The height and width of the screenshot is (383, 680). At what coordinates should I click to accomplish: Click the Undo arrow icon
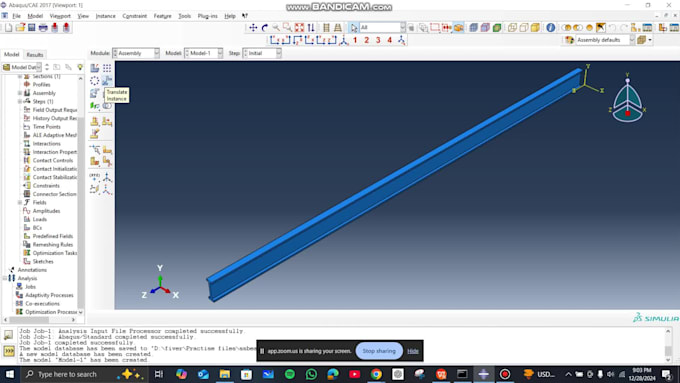[x=612, y=28]
